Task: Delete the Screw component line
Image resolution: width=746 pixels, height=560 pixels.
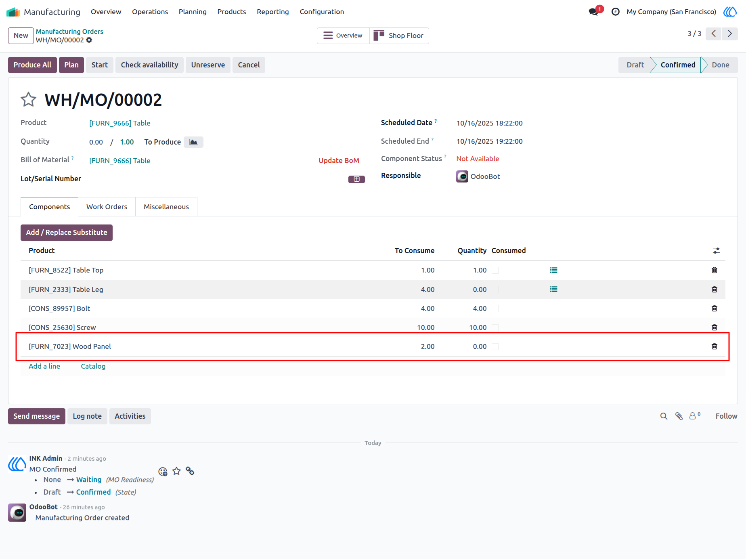Action: [x=714, y=327]
